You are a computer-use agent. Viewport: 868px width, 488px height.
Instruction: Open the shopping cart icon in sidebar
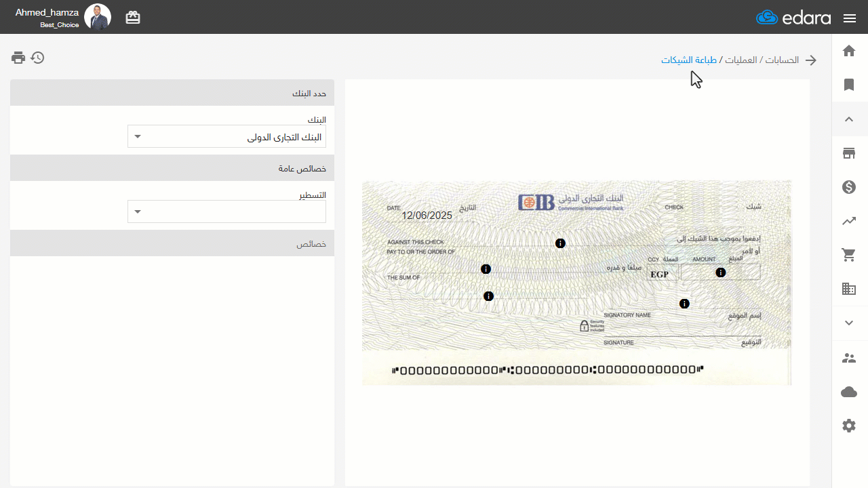pyautogui.click(x=849, y=255)
